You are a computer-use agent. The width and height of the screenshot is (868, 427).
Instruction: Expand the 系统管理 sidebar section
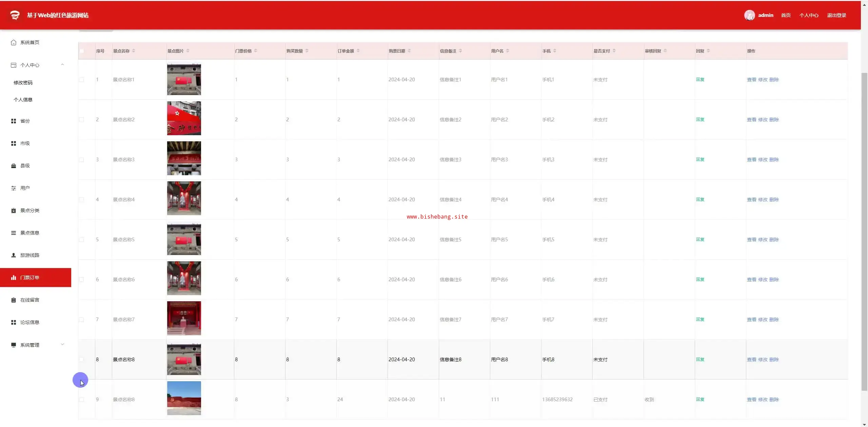click(62, 345)
